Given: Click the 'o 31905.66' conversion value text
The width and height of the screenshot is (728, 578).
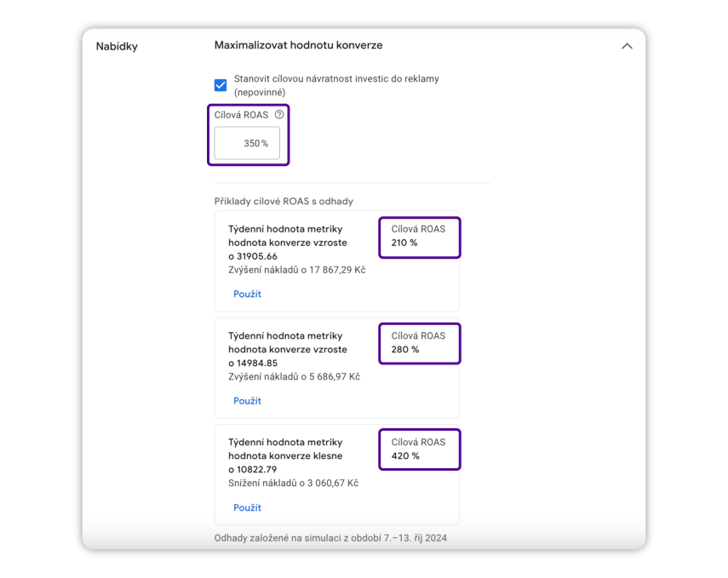Looking at the screenshot, I should (x=253, y=256).
